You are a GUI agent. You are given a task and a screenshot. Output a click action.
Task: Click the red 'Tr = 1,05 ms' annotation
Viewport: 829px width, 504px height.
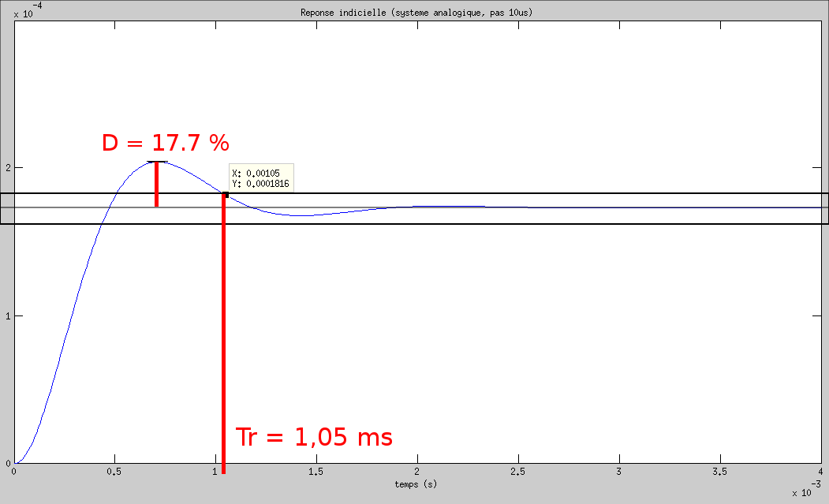click(x=314, y=437)
